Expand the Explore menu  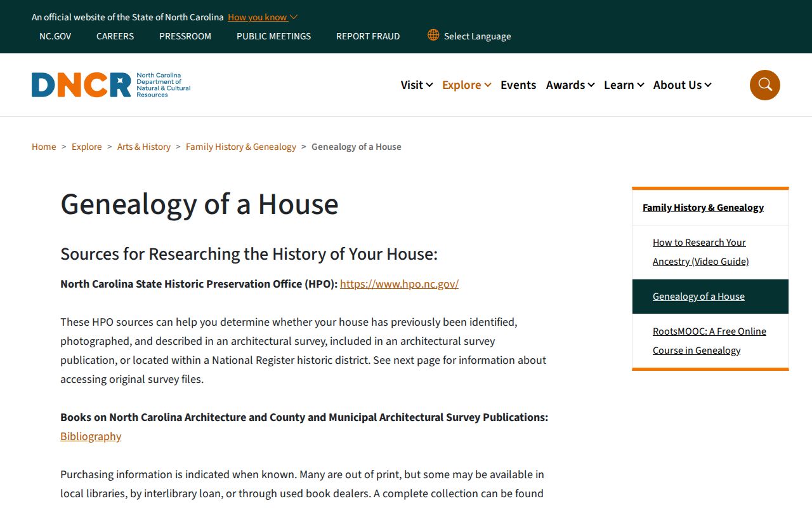pyautogui.click(x=467, y=85)
